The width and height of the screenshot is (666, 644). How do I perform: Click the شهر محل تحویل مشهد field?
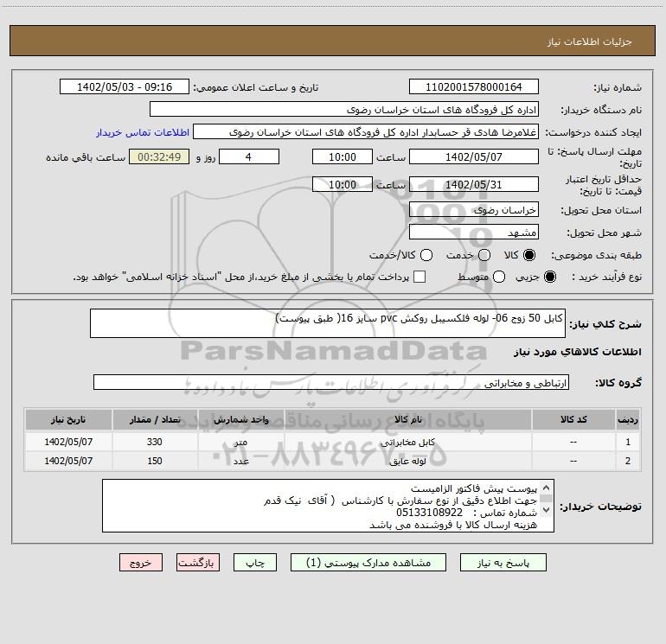[474, 232]
